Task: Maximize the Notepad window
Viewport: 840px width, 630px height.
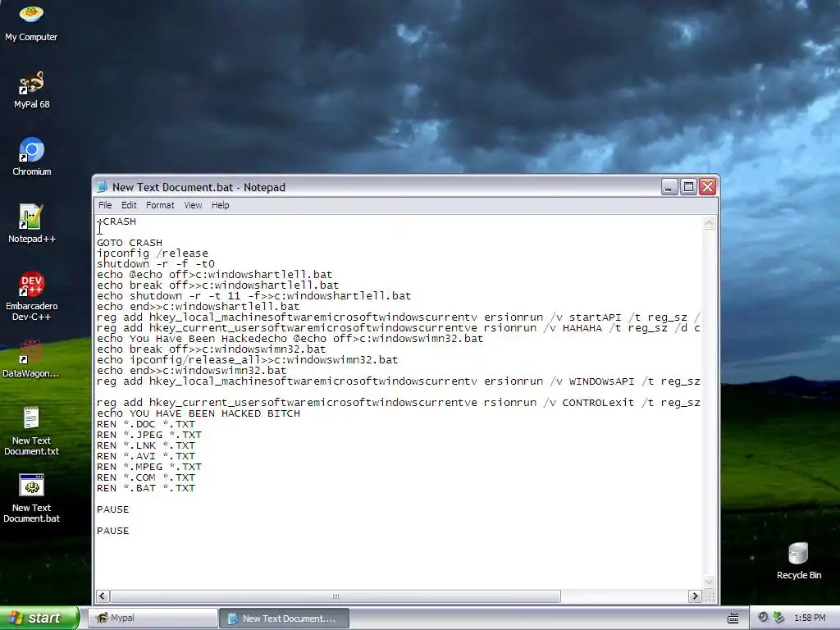Action: (x=688, y=187)
